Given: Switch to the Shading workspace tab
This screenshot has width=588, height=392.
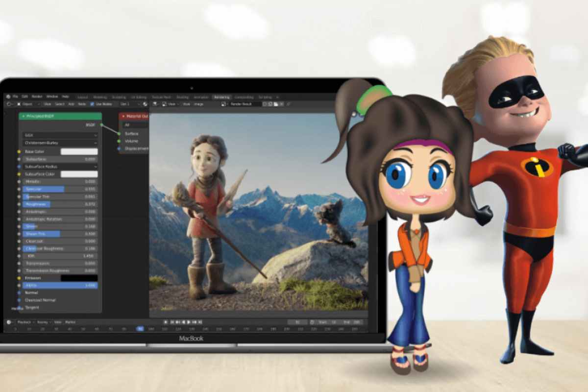Looking at the screenshot, I should (183, 97).
